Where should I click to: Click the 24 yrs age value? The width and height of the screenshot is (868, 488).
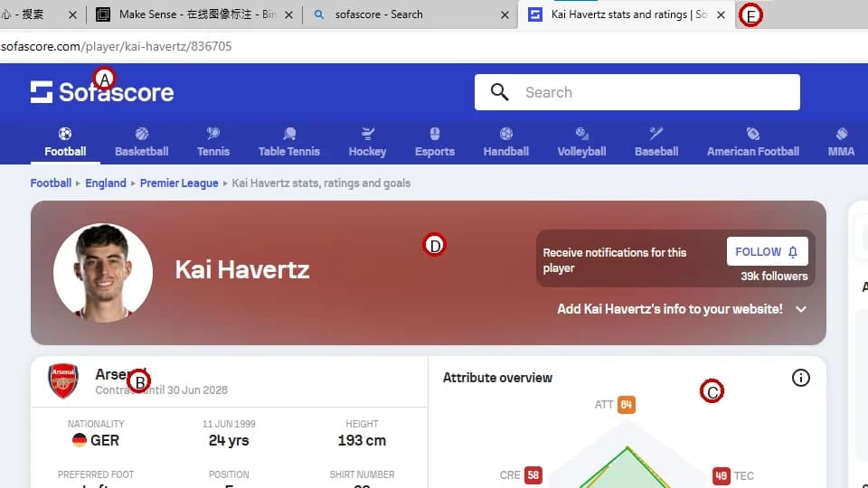(x=229, y=440)
